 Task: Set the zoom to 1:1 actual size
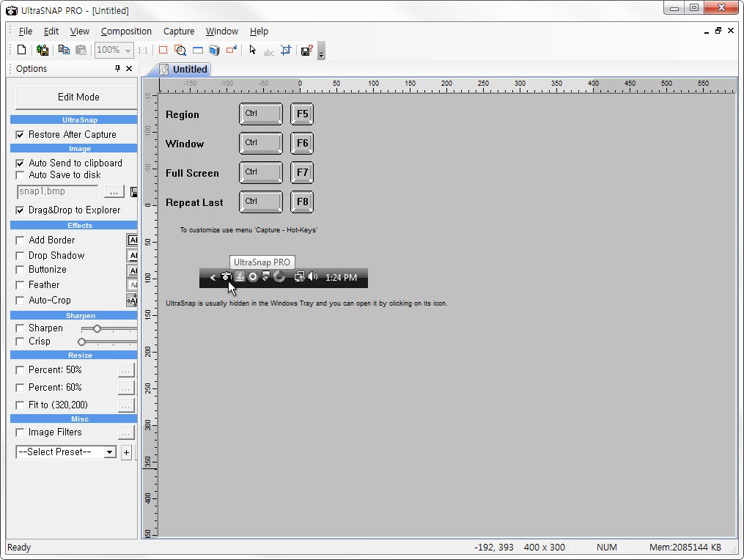143,51
